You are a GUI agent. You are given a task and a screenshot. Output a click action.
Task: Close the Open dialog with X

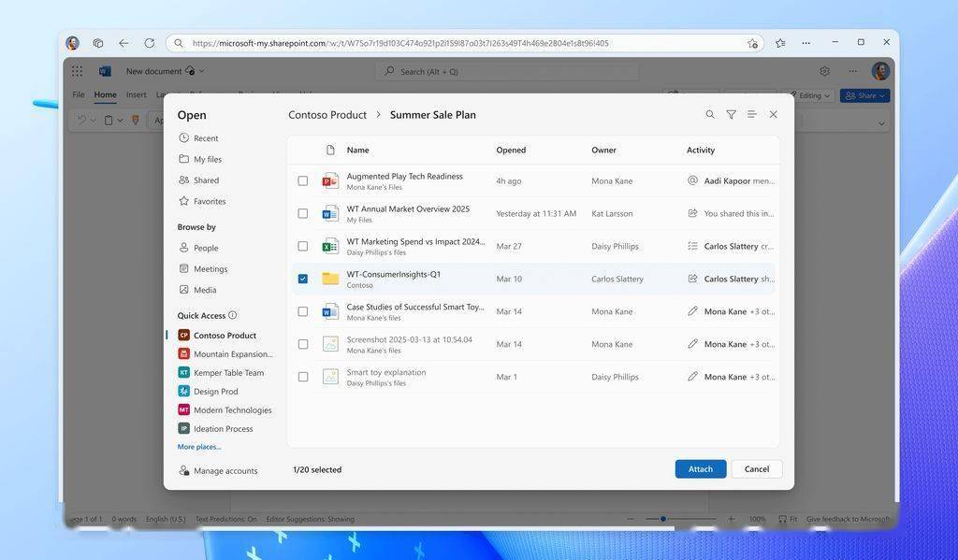coord(774,114)
